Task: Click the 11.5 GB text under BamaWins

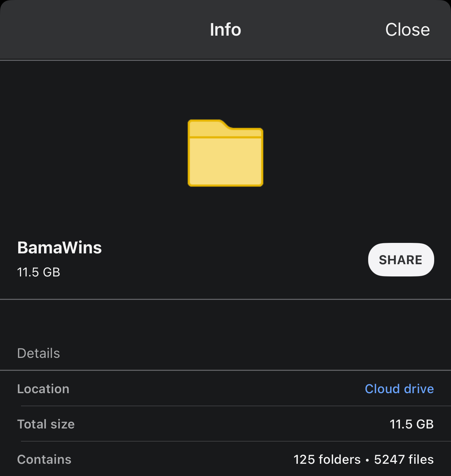Action: click(39, 272)
